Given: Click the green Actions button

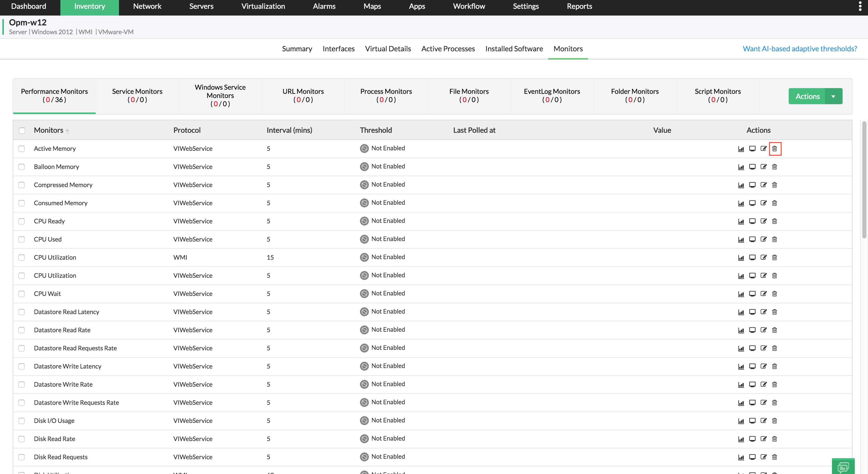Looking at the screenshot, I should click(x=807, y=96).
